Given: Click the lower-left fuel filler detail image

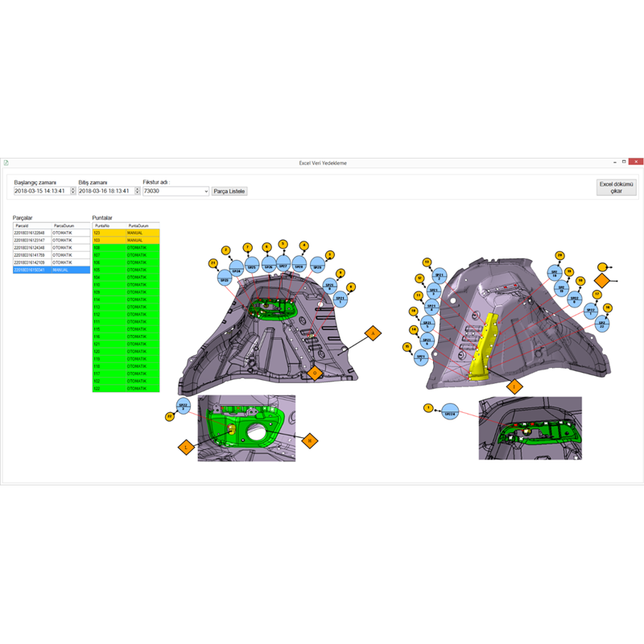Looking at the screenshot, I should coord(246,428).
